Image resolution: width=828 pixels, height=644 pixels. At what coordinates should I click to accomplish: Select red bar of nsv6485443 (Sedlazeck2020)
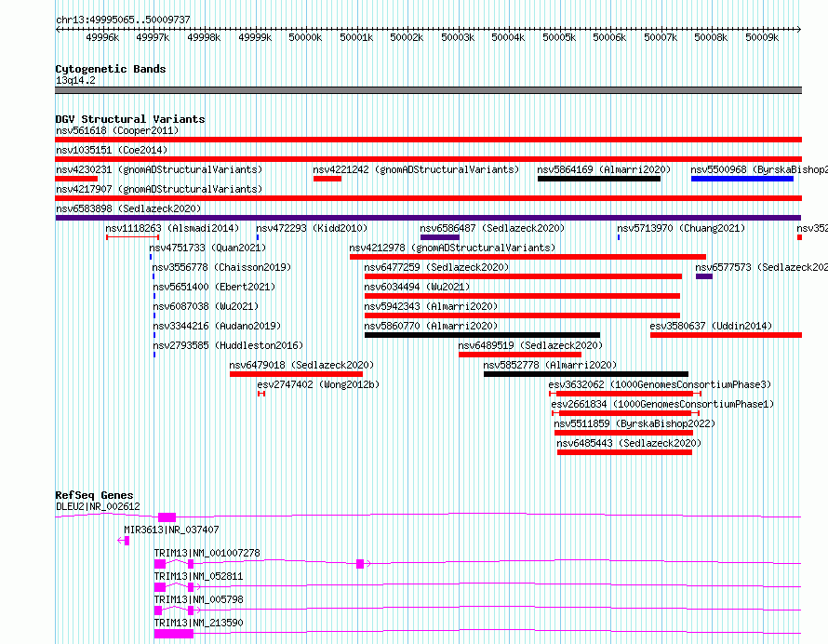[624, 452]
